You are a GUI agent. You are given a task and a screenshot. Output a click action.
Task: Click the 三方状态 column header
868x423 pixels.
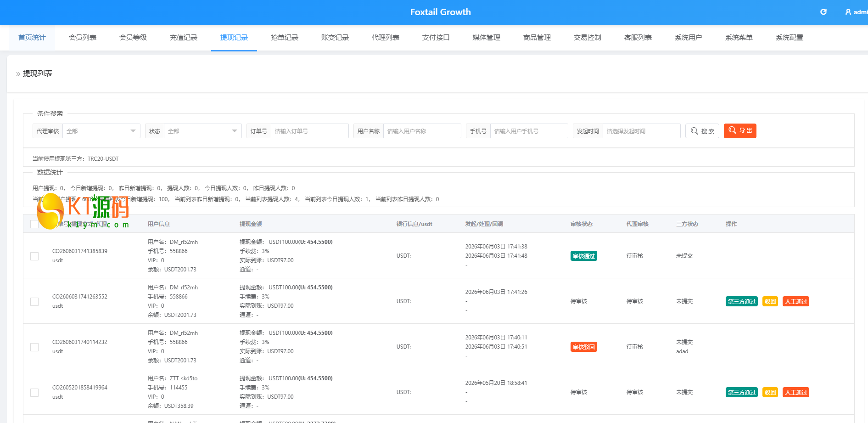(687, 224)
